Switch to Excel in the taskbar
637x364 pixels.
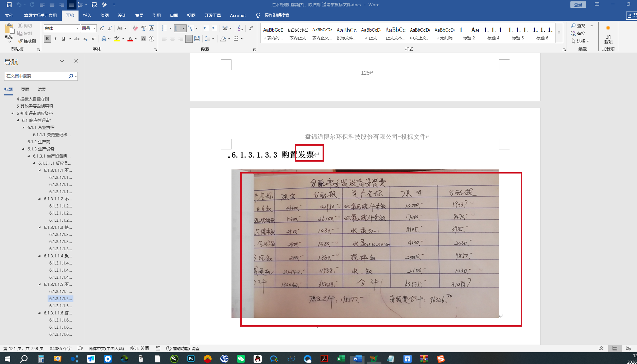pos(341,359)
